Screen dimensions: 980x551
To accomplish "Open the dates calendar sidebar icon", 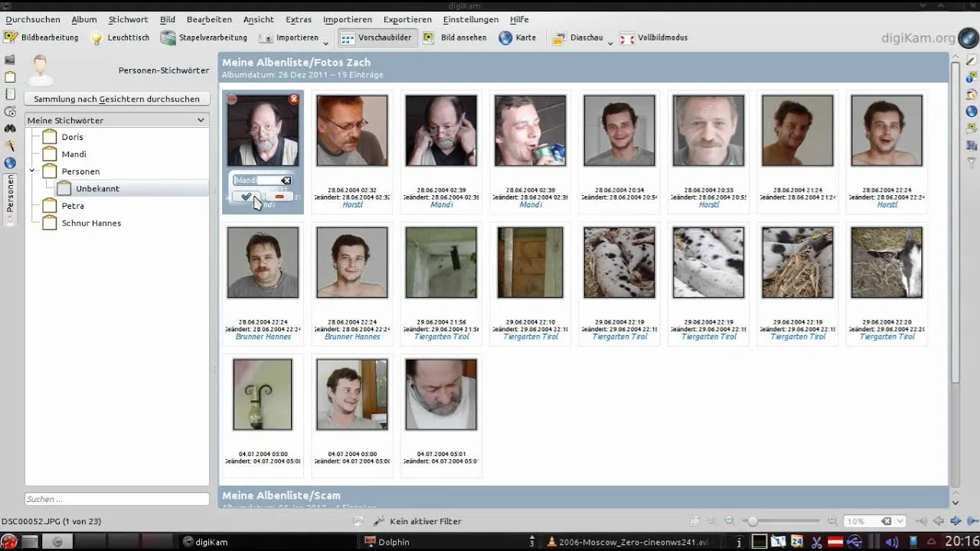I will point(10,94).
